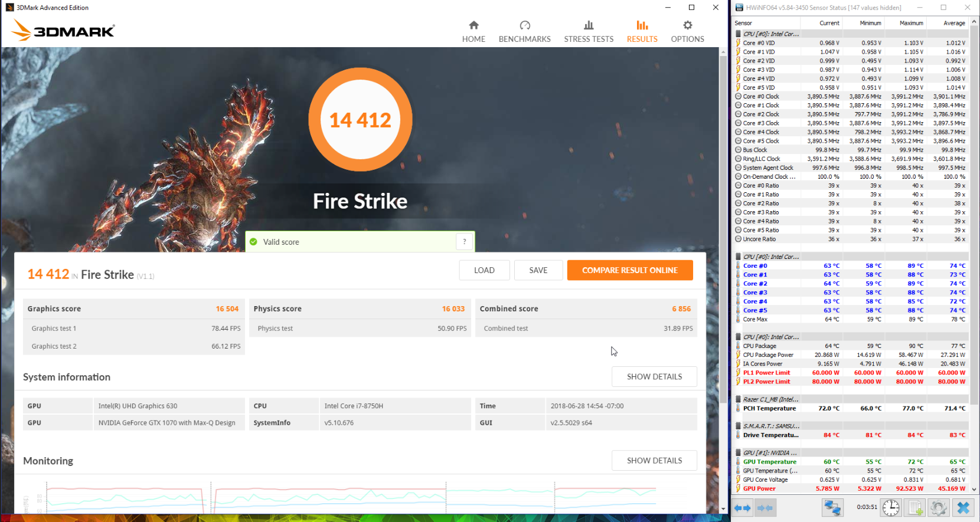Close HWiNFO sensors with blue X button
Viewport: 980px width, 522px height.
tap(963, 508)
